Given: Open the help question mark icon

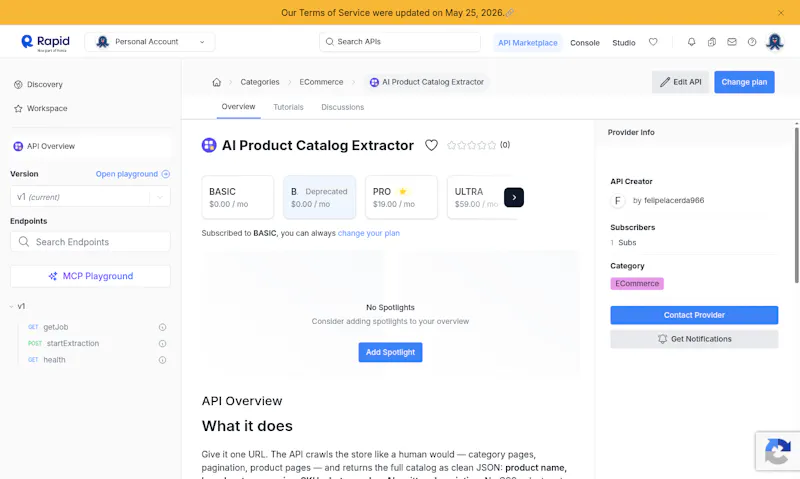Looking at the screenshot, I should pyautogui.click(x=752, y=42).
